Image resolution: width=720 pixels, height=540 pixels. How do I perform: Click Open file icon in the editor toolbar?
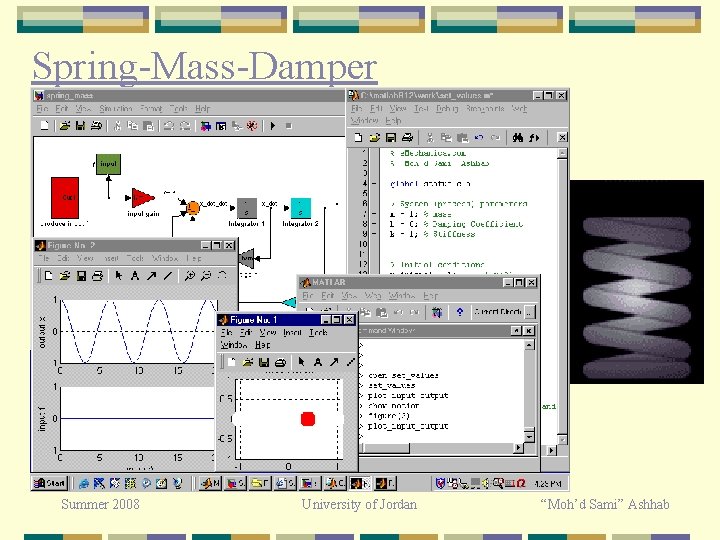(375, 137)
